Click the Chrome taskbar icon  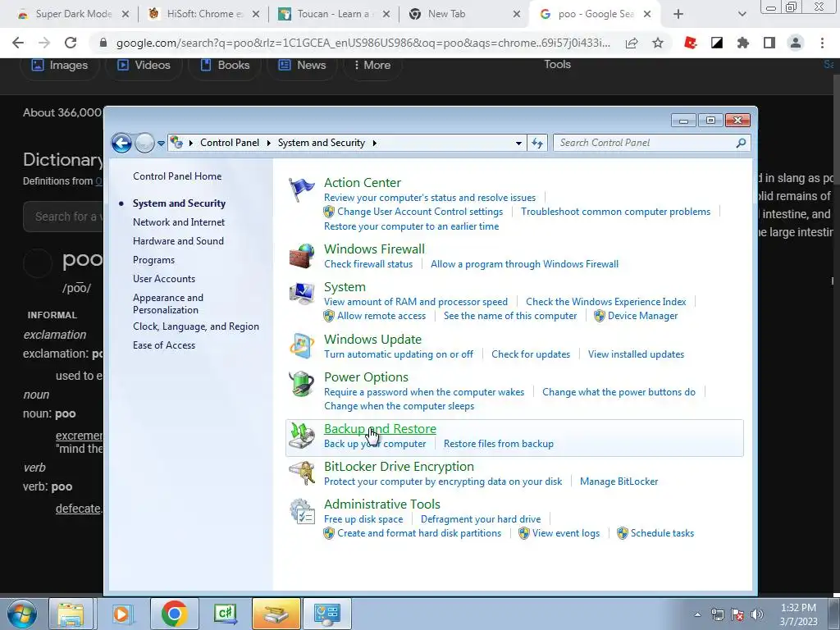(x=174, y=614)
